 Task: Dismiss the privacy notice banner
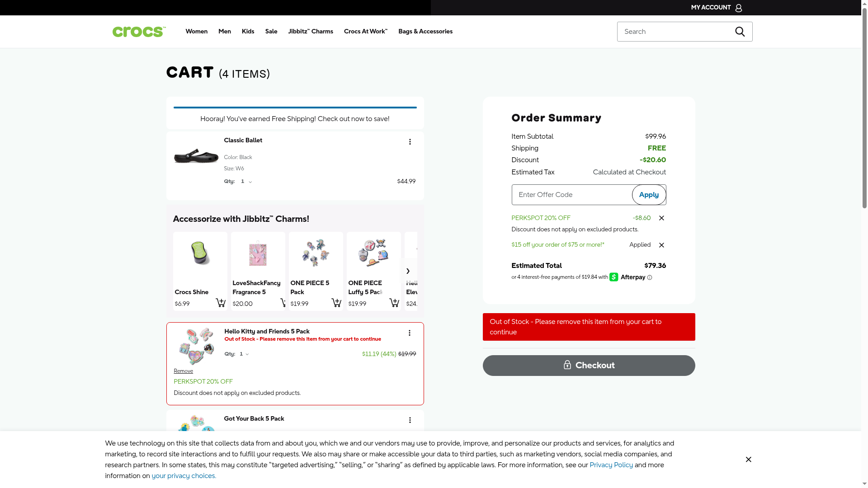click(x=748, y=460)
